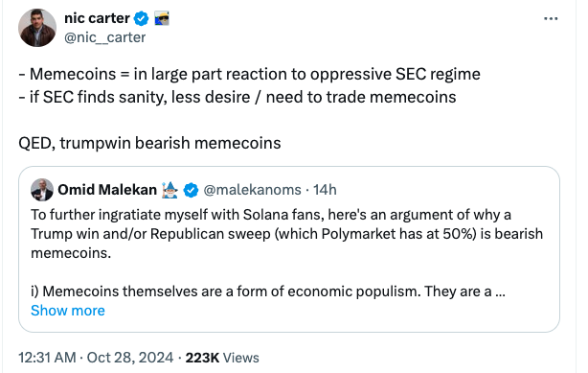This screenshot has height=373, width=588.
Task: Open the @malekanoms handle
Action: pos(253,190)
